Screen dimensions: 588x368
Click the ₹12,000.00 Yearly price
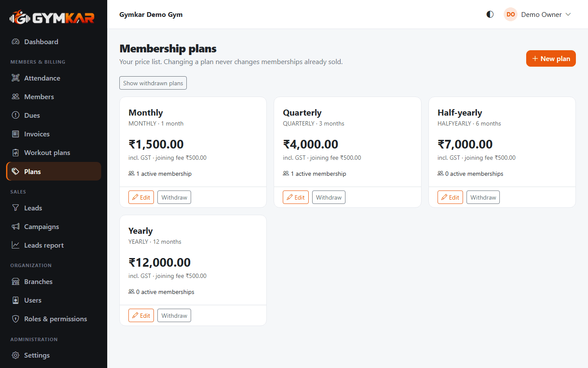(x=160, y=262)
